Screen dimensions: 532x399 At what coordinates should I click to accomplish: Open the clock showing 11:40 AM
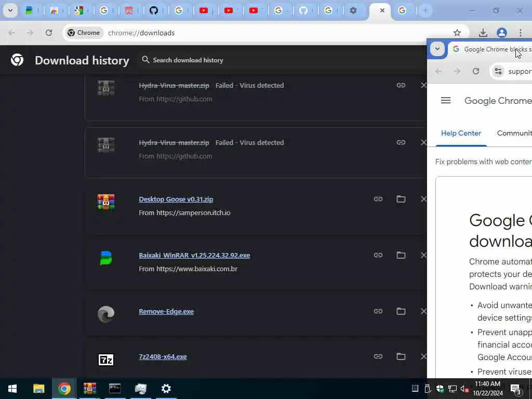[488, 389]
